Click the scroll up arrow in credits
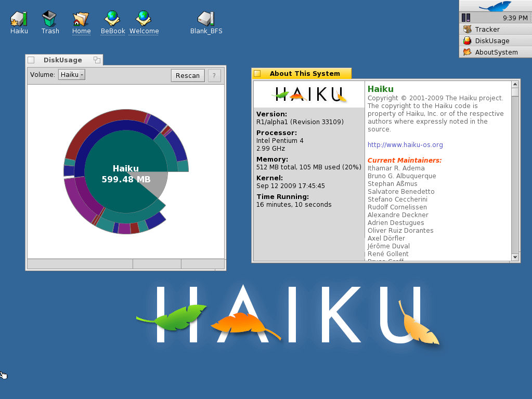 coord(515,84)
